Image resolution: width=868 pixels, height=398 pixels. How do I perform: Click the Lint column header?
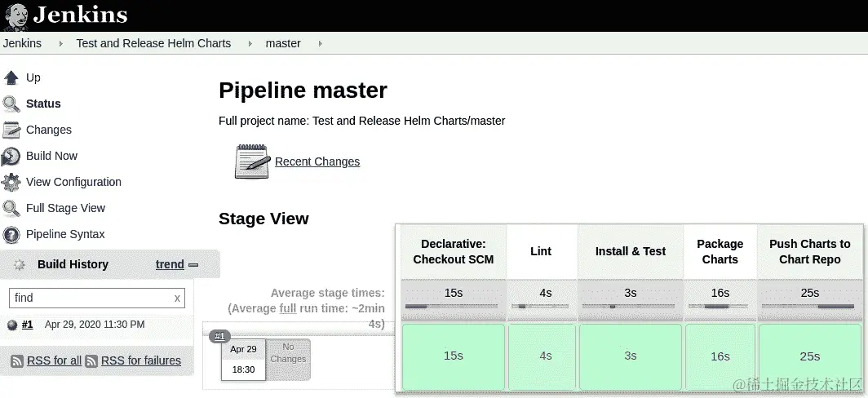[541, 251]
